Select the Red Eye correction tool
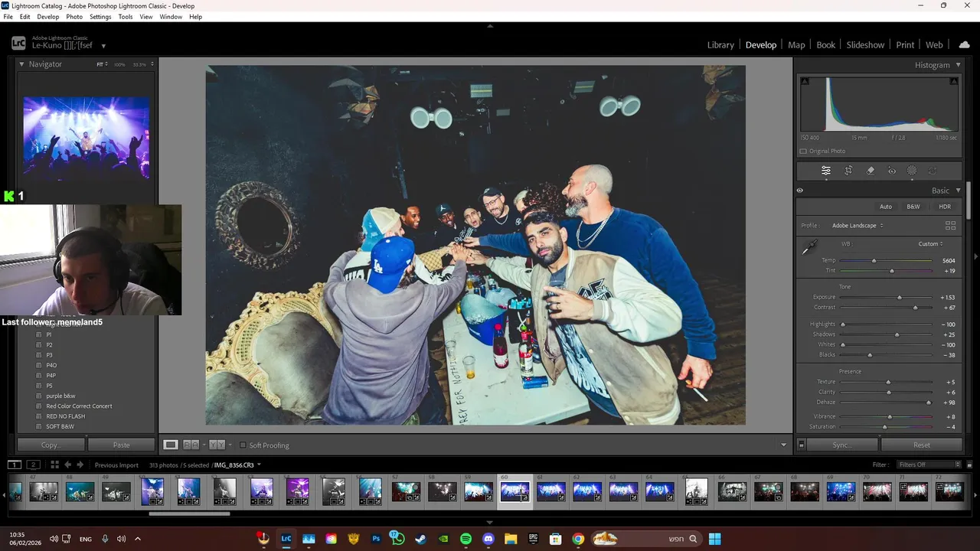Image resolution: width=980 pixels, height=551 pixels. 892,171
